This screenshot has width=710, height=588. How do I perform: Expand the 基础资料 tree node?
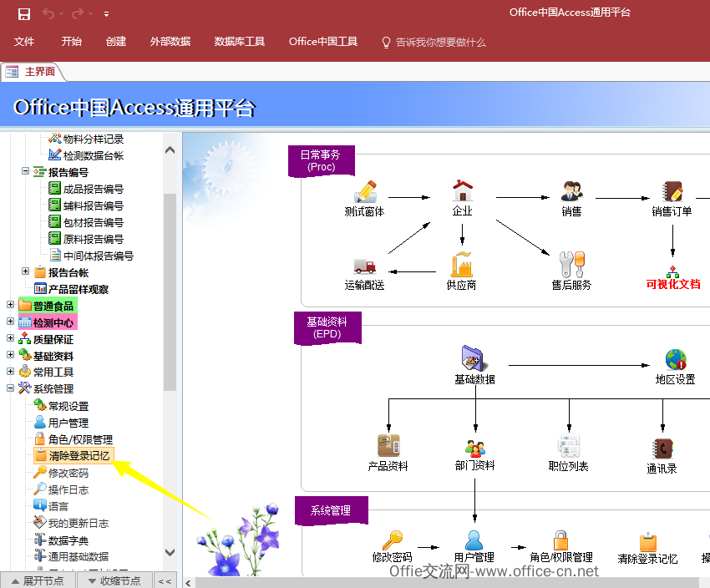click(10, 355)
